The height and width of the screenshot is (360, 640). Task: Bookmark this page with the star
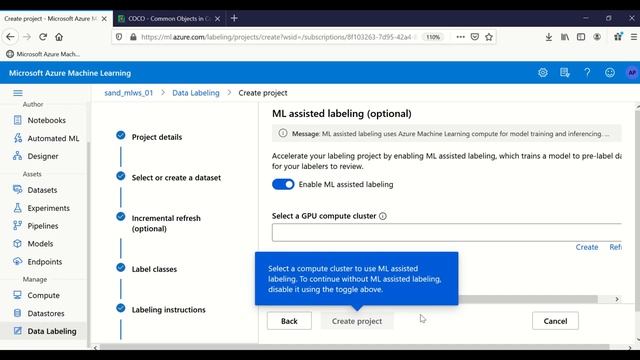pyautogui.click(x=489, y=37)
